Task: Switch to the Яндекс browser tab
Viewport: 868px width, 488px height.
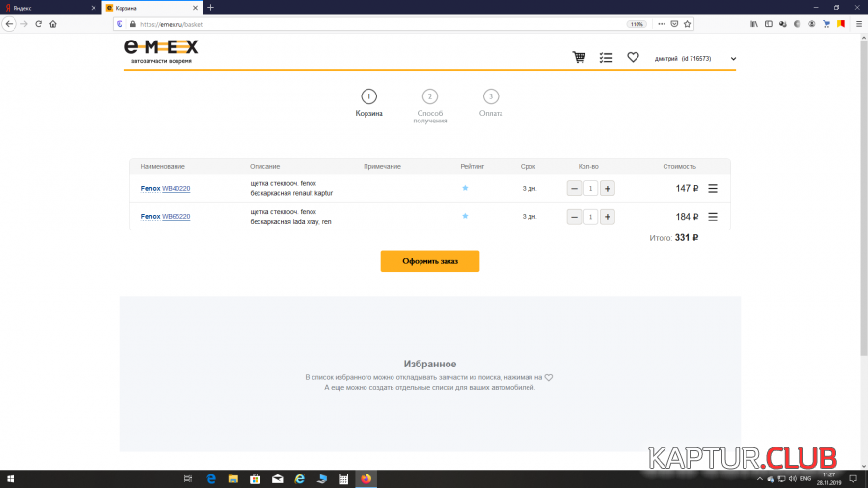Action: 48,7
